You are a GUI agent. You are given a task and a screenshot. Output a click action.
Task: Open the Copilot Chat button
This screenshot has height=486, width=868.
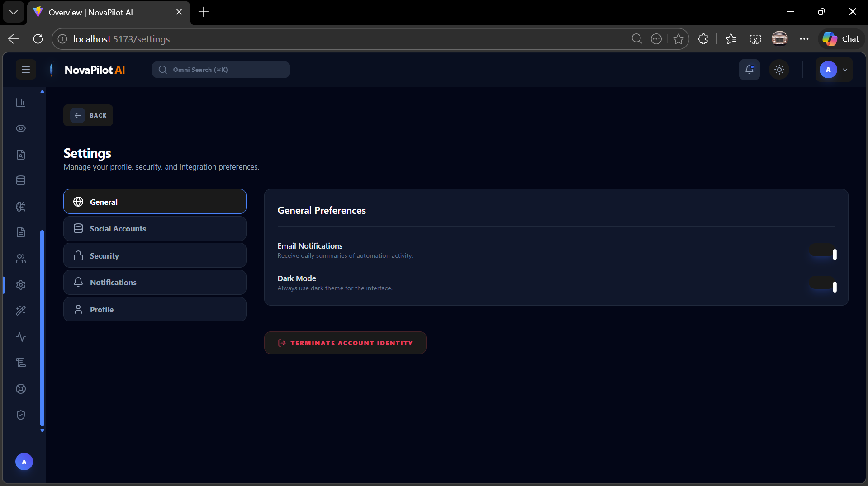pos(841,39)
